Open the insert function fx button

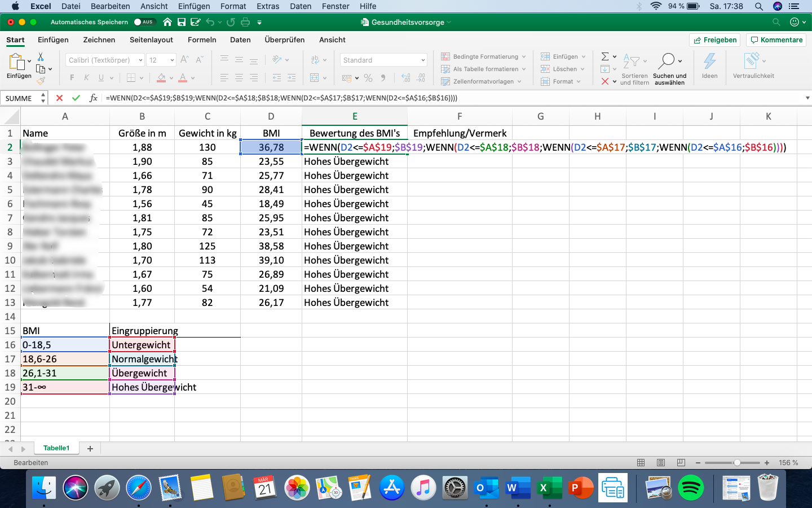pyautogui.click(x=94, y=98)
